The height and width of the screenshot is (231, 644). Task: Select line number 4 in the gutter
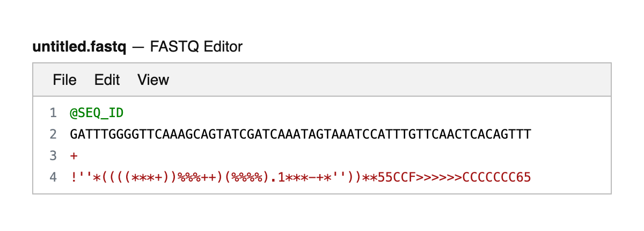[53, 177]
